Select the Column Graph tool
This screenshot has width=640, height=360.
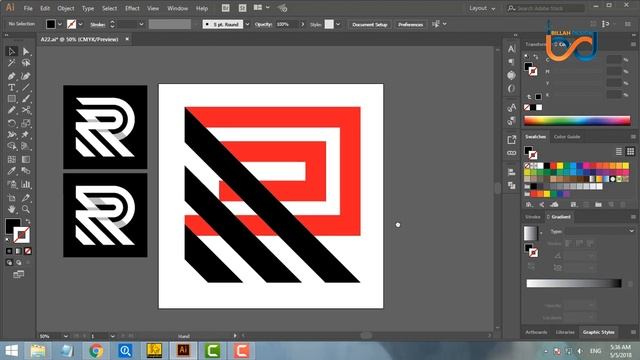click(x=26, y=184)
